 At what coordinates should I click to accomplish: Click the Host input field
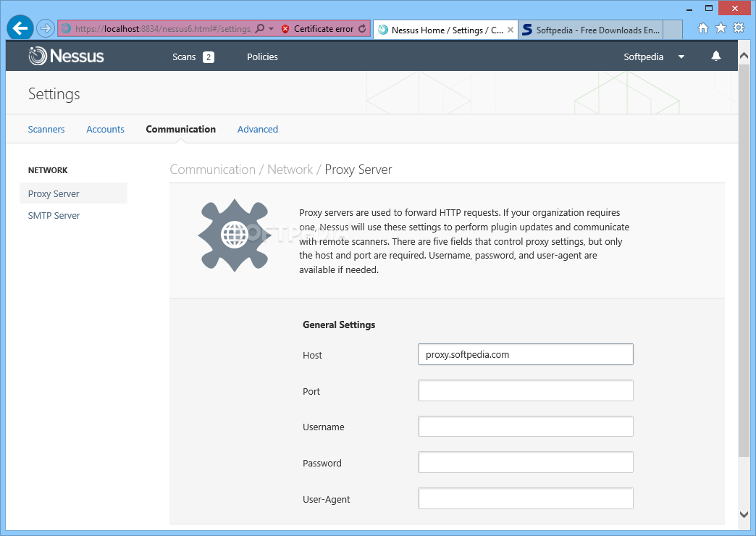526,355
